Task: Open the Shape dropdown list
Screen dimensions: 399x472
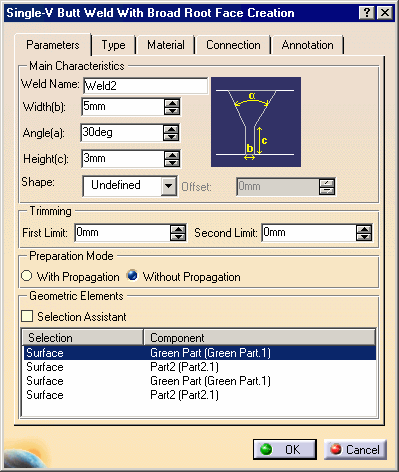Action: point(169,186)
